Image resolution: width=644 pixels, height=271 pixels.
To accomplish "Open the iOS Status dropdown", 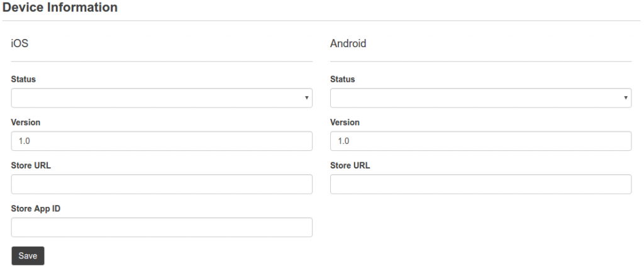I will coord(161,97).
